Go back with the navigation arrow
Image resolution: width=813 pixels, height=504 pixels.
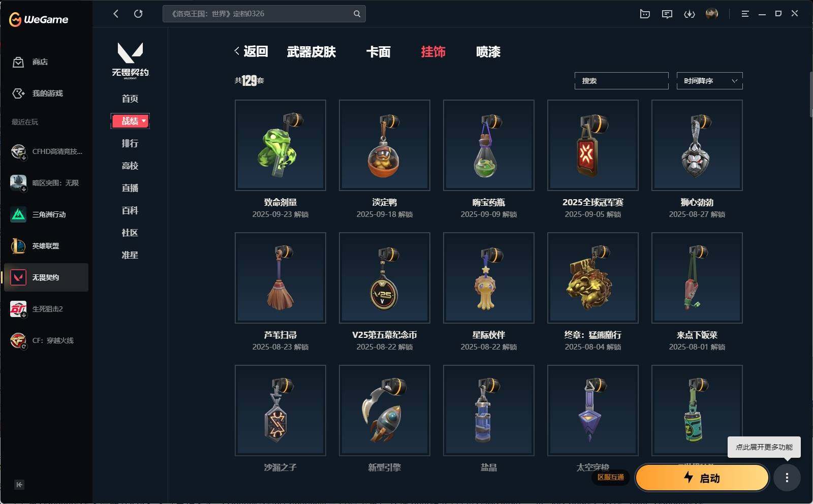coord(116,14)
